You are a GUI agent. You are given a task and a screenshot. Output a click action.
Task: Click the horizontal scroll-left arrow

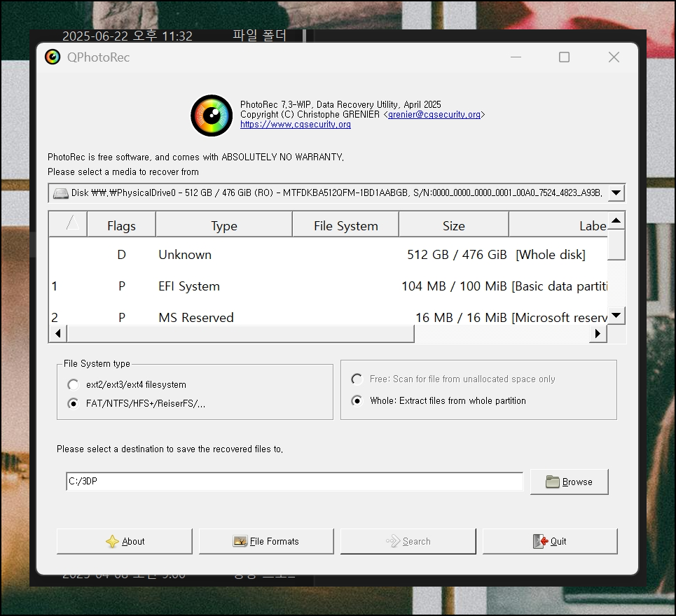57,333
